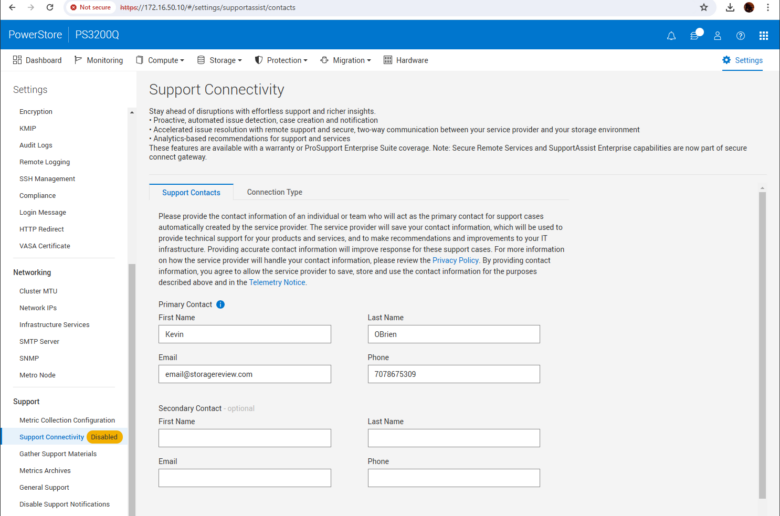Viewport: 780px width, 516px height.
Task: Click the Dashboard grid icon
Action: point(17,60)
